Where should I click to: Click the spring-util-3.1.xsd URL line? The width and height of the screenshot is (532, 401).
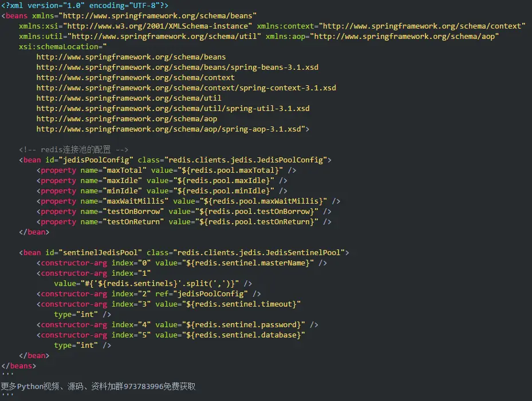tap(173, 109)
